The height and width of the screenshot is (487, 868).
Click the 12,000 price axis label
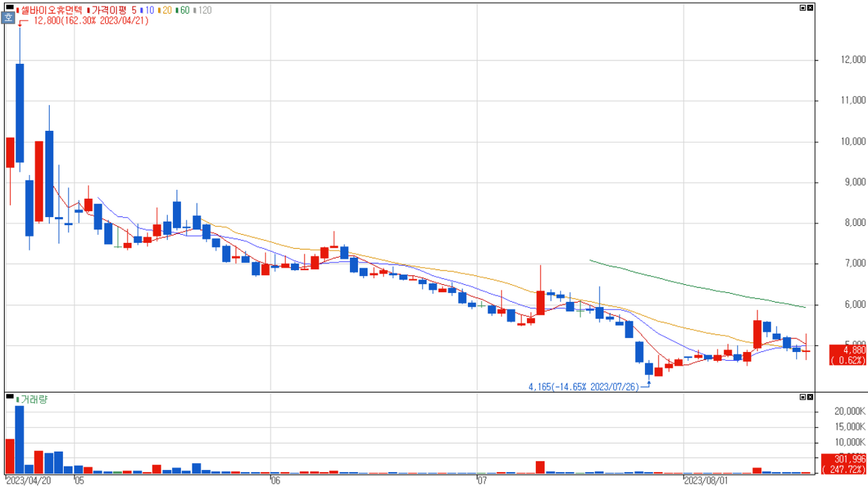point(853,60)
